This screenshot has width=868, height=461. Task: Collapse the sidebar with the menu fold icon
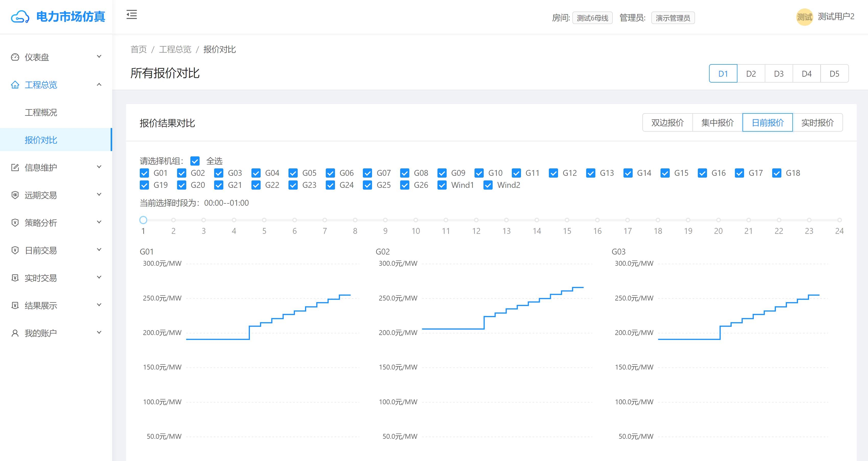tap(131, 15)
